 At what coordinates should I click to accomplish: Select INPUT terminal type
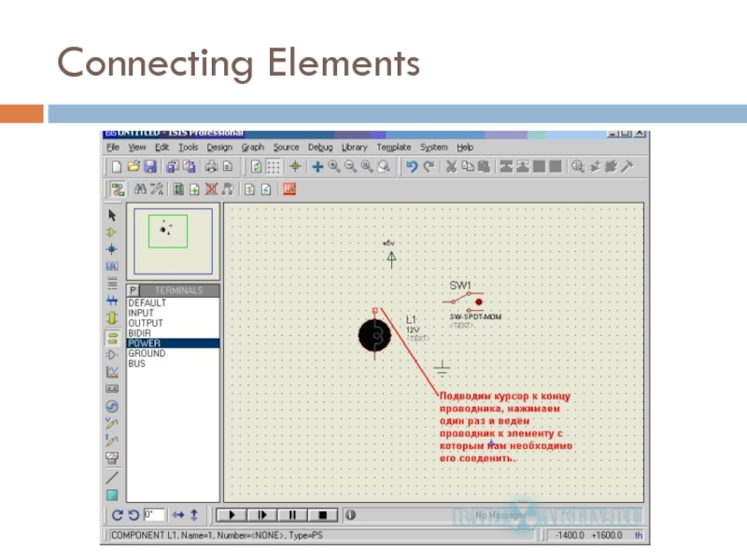pyautogui.click(x=173, y=313)
